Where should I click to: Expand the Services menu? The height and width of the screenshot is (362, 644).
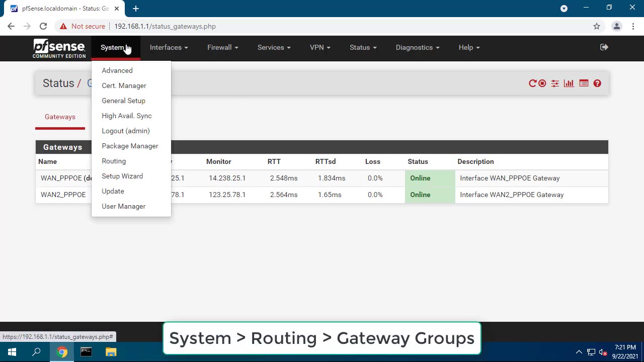274,47
